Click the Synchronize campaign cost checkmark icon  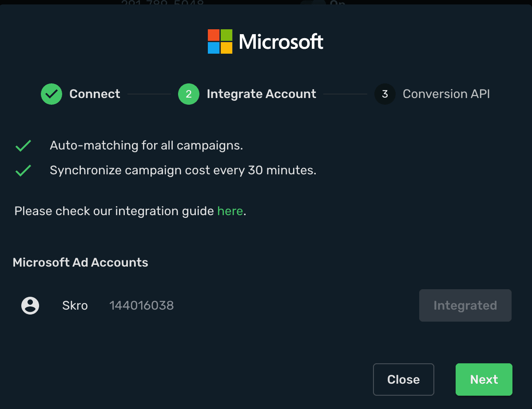click(x=23, y=170)
